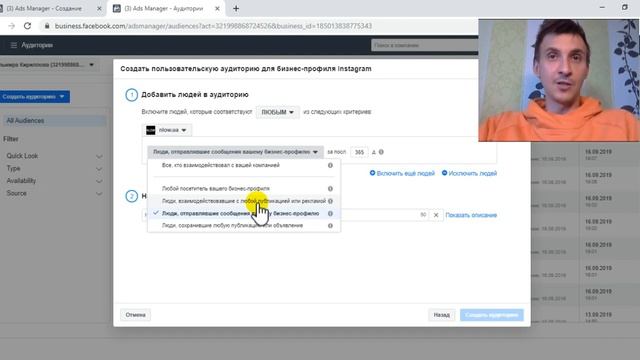Viewport: 640px width, 360px height.
Task: Select 'All Audiences' in the sidebar
Action: click(54, 120)
